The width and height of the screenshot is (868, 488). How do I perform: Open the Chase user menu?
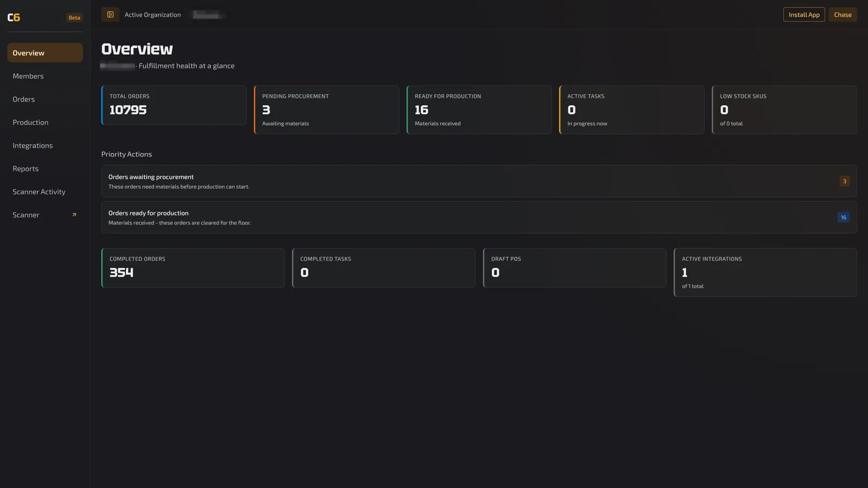843,15
